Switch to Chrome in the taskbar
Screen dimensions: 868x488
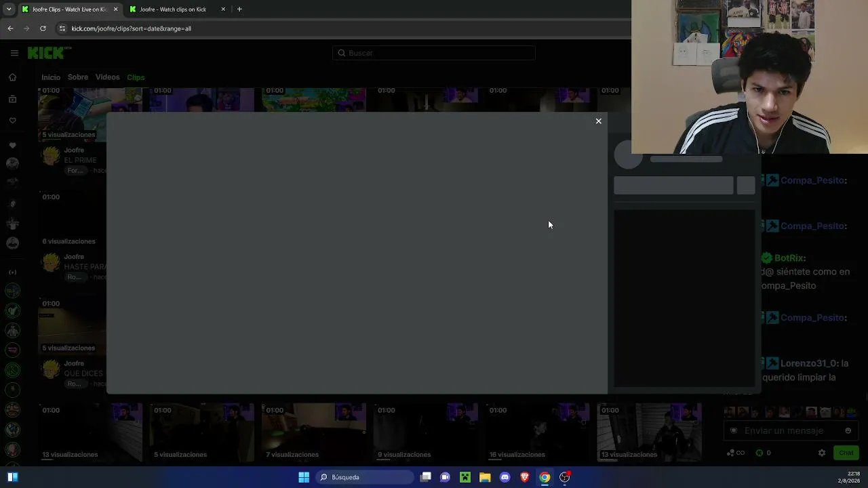545,477
